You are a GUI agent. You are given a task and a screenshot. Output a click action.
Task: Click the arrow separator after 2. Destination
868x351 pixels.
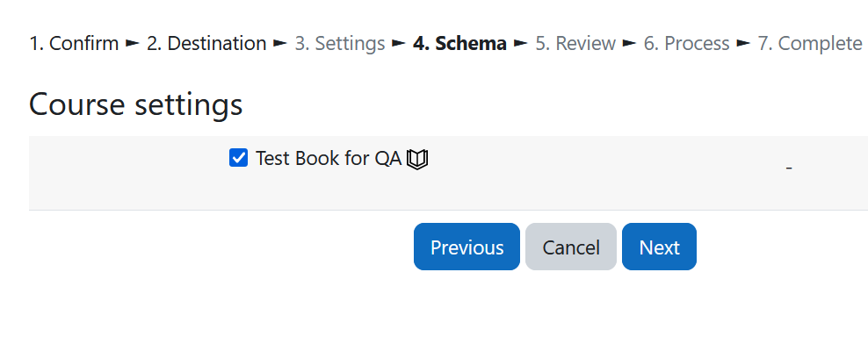pos(280,43)
